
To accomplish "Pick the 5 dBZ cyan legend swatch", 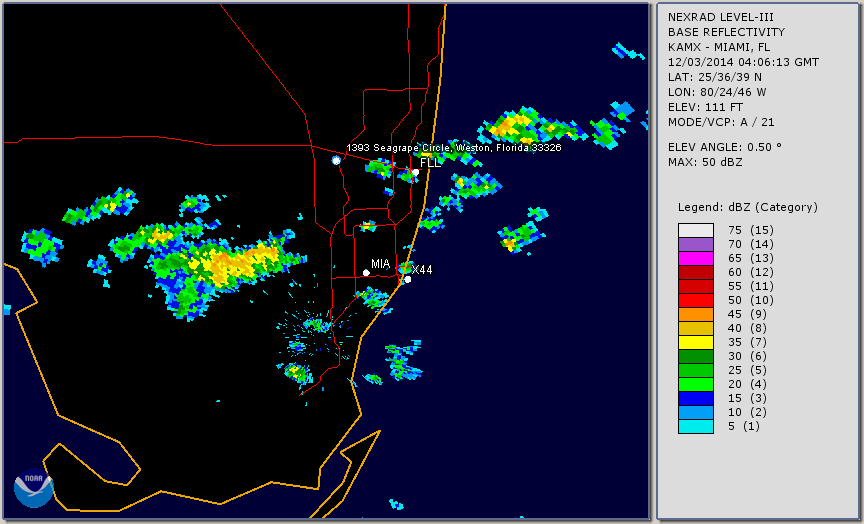I will click(695, 427).
